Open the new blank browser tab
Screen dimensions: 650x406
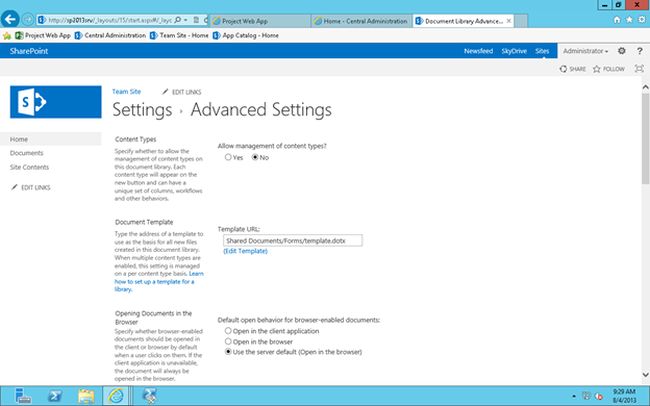point(521,21)
